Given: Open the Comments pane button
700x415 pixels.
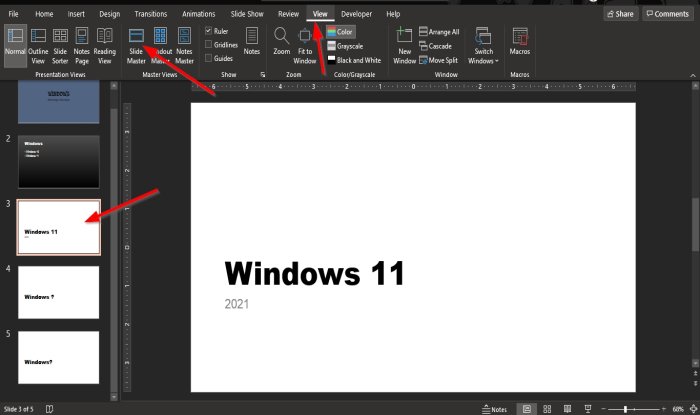Looking at the screenshot, I should (x=668, y=14).
